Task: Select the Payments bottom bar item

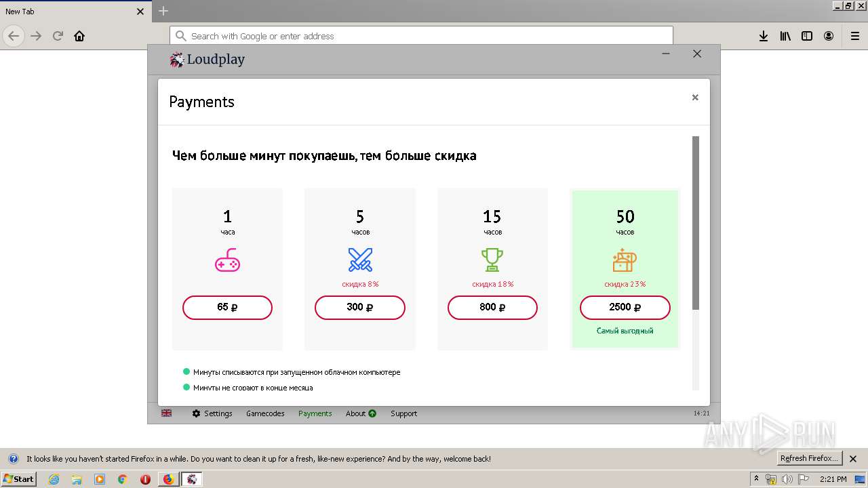Action: [315, 413]
